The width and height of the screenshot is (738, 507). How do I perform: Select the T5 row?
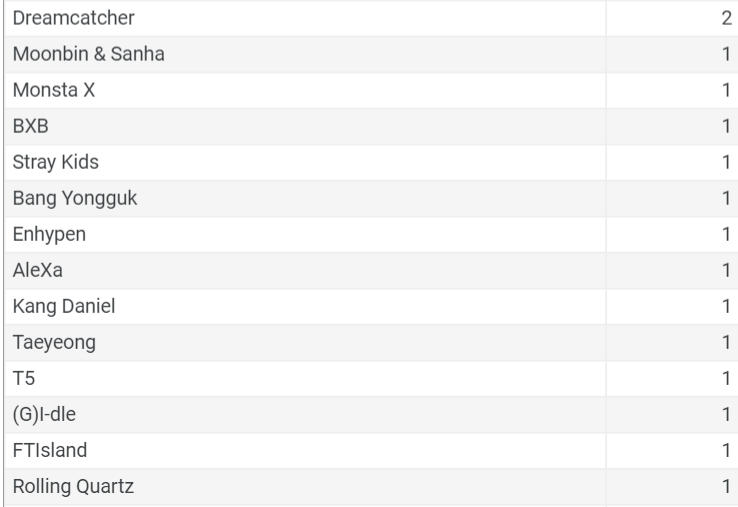[x=371, y=378]
